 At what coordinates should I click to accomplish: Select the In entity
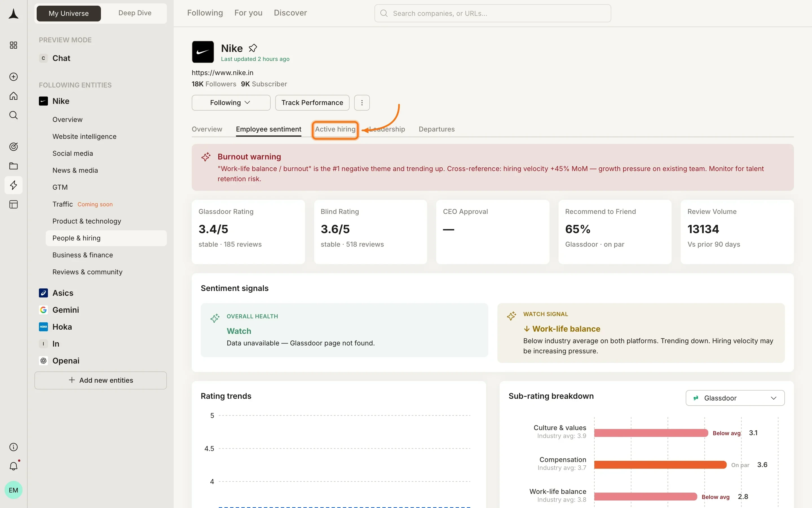point(56,344)
